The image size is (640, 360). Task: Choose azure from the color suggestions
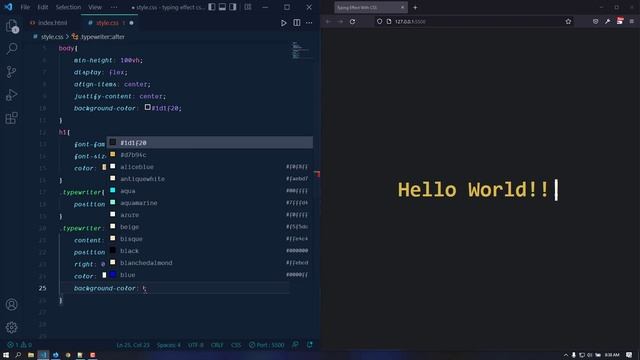pyautogui.click(x=210, y=215)
